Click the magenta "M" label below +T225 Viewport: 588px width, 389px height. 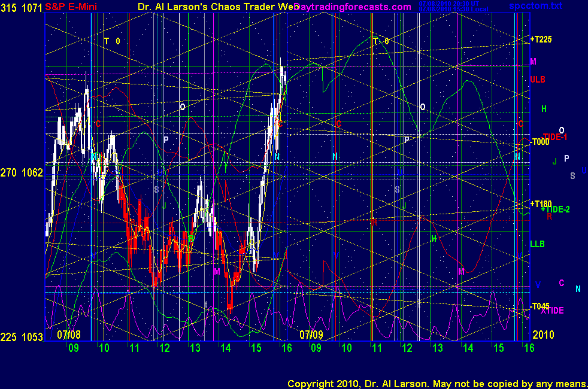[533, 62]
